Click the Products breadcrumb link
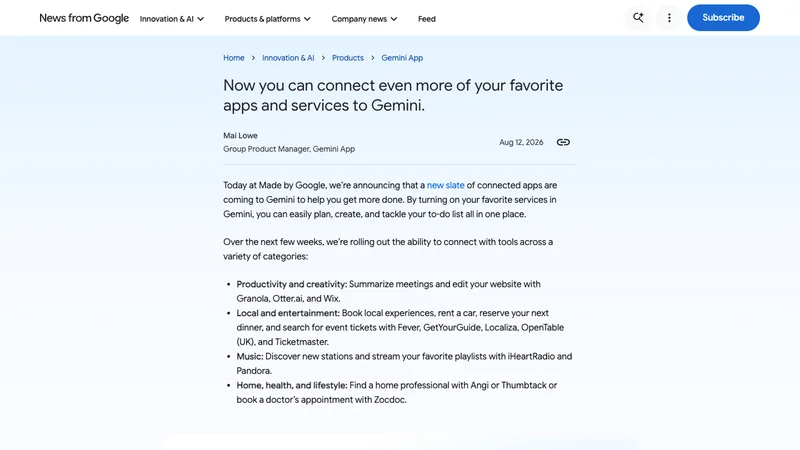 click(348, 58)
